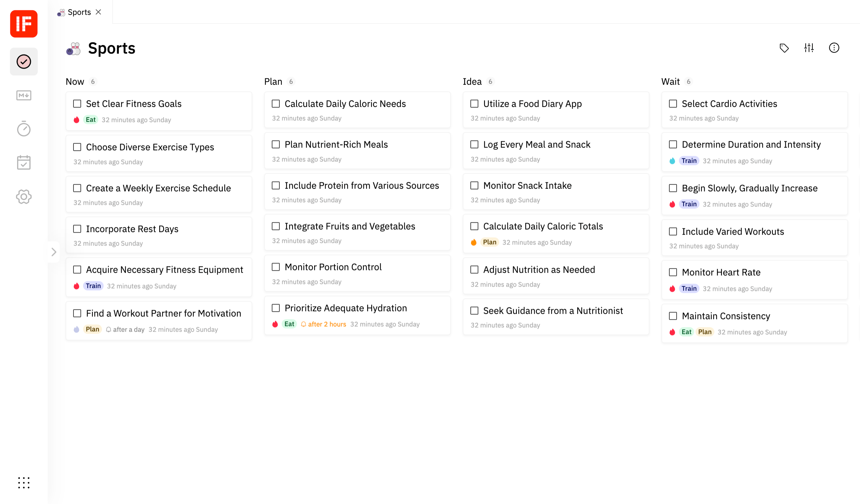Click the clock/timer sidebar icon

coord(24,129)
